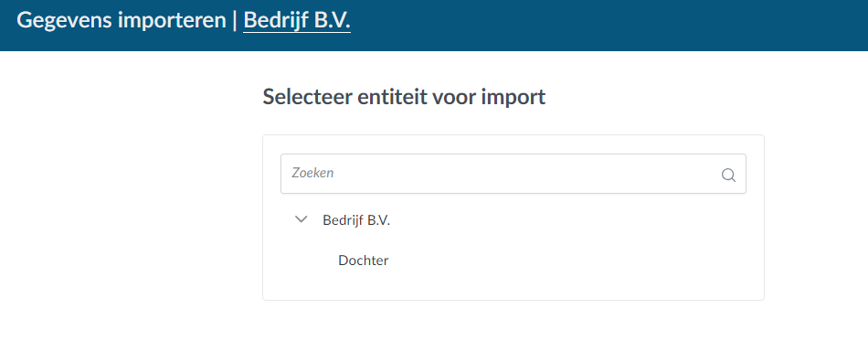The width and height of the screenshot is (868, 351).
Task: Choose Dochter as the import entity
Action: (x=363, y=261)
